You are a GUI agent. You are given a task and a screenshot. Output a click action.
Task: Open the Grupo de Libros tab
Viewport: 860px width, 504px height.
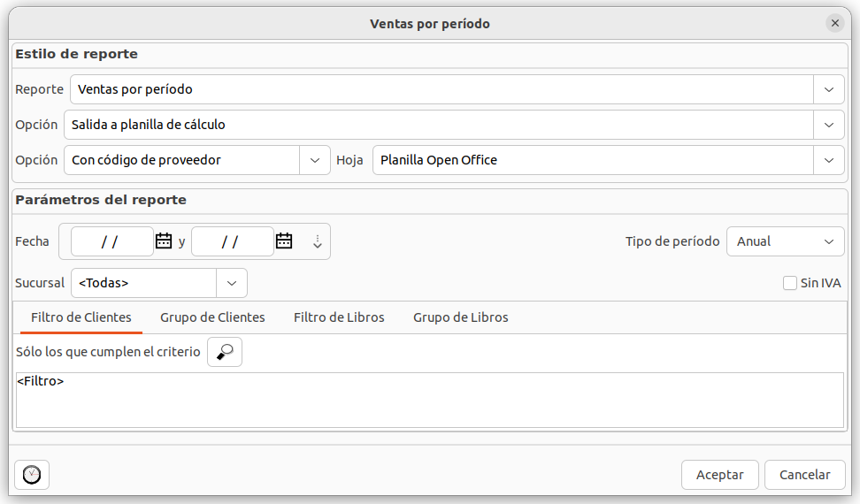tap(460, 317)
